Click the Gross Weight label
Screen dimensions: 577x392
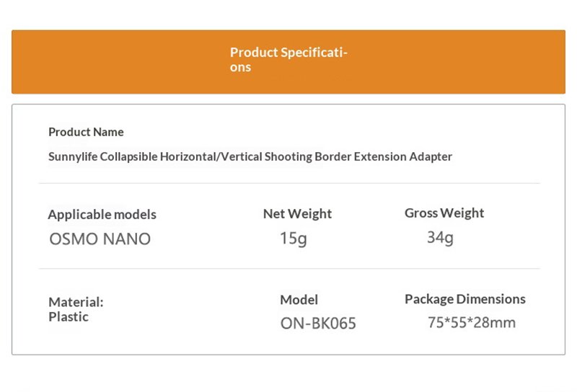coord(444,213)
